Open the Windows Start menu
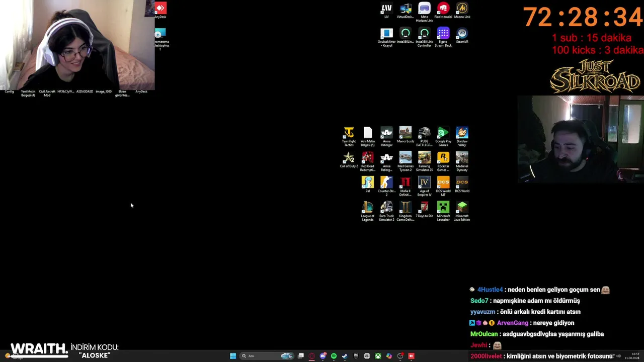 233,356
